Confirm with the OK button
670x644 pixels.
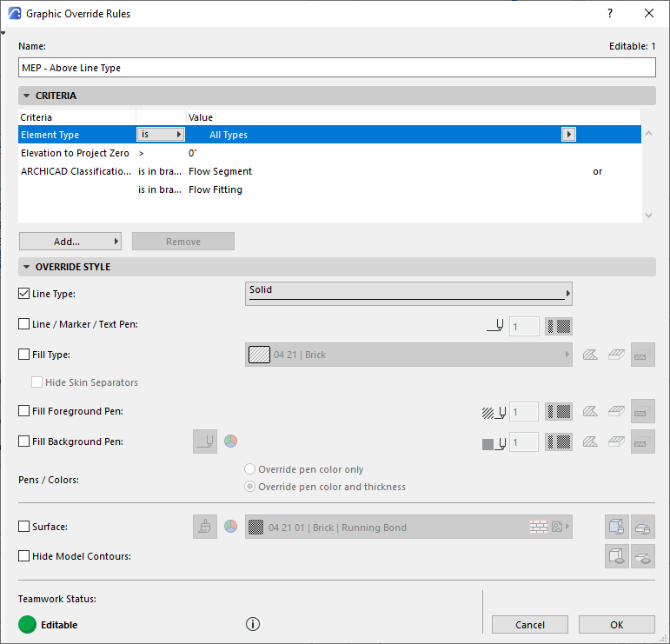coord(617,625)
